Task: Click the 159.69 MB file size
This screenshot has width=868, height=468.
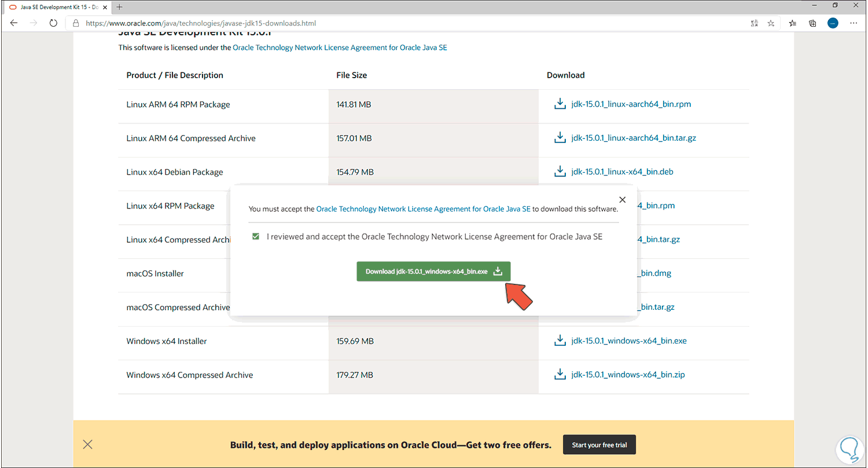Action: [355, 341]
